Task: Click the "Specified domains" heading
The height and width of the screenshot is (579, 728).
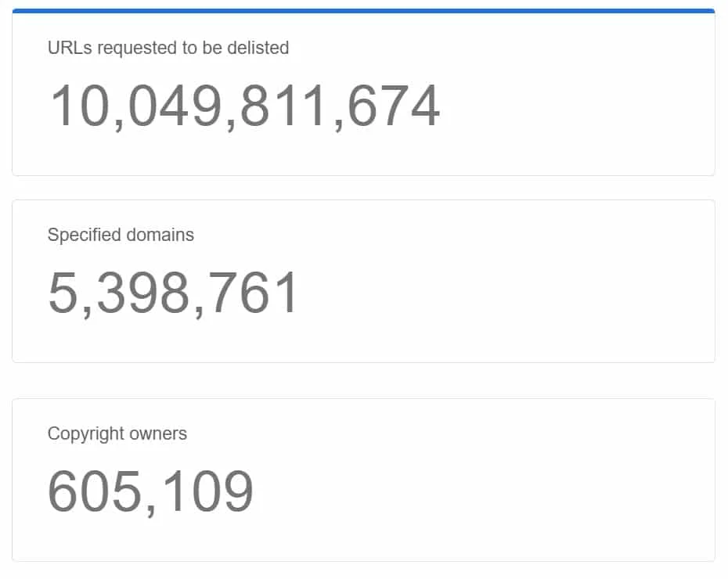Action: click(121, 235)
